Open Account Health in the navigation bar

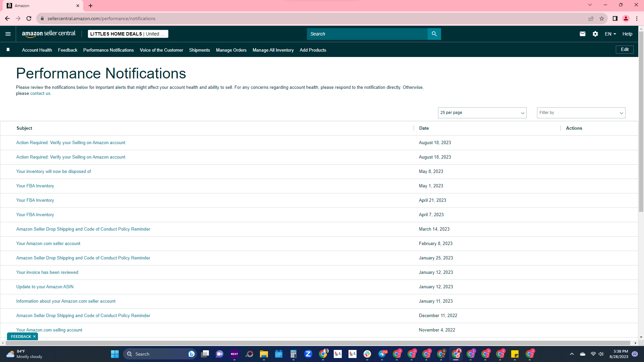pyautogui.click(x=37, y=50)
